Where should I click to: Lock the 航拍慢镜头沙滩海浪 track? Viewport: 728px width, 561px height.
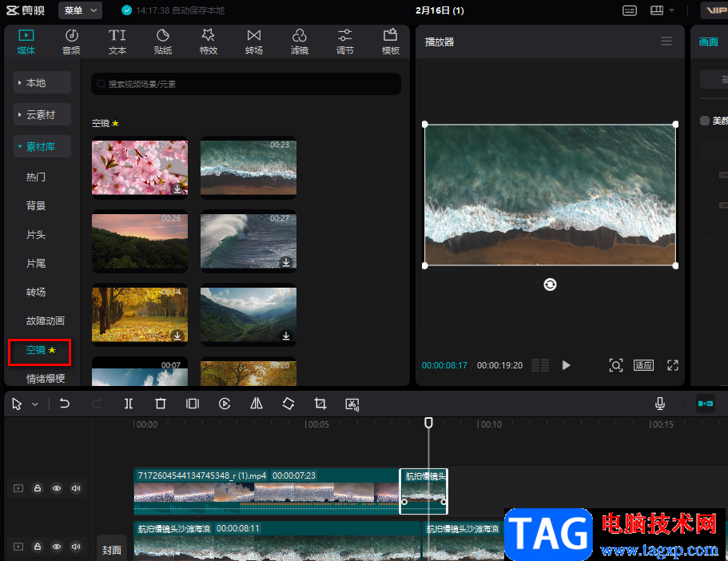click(x=38, y=547)
